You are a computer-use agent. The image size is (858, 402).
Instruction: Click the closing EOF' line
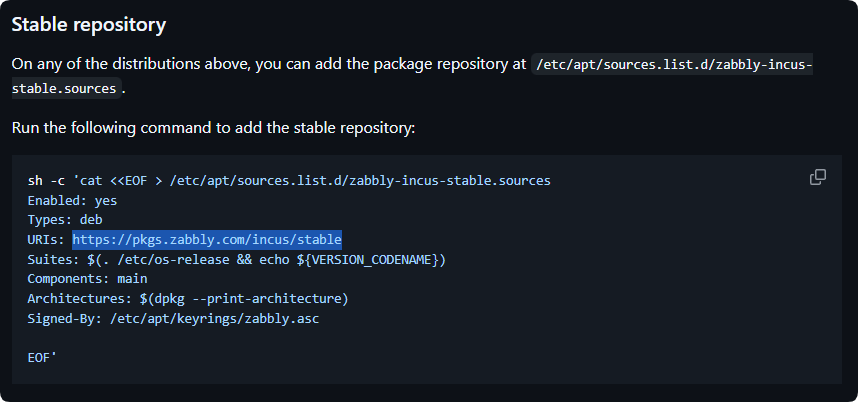point(42,355)
